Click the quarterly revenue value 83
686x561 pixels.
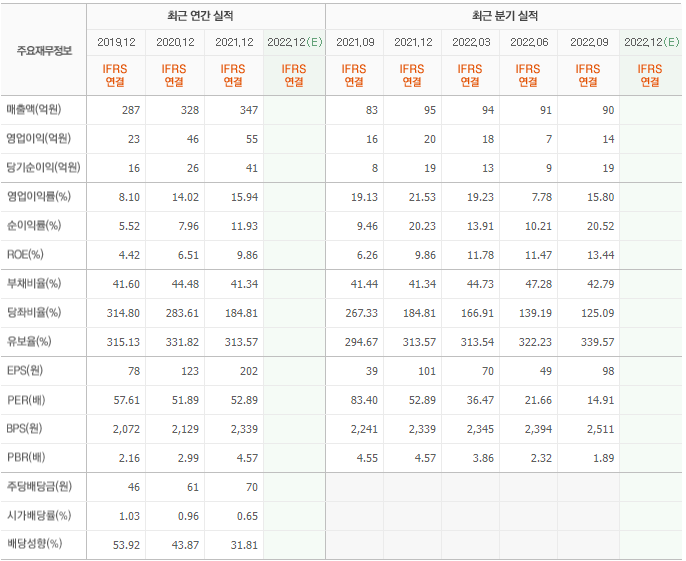point(371,110)
